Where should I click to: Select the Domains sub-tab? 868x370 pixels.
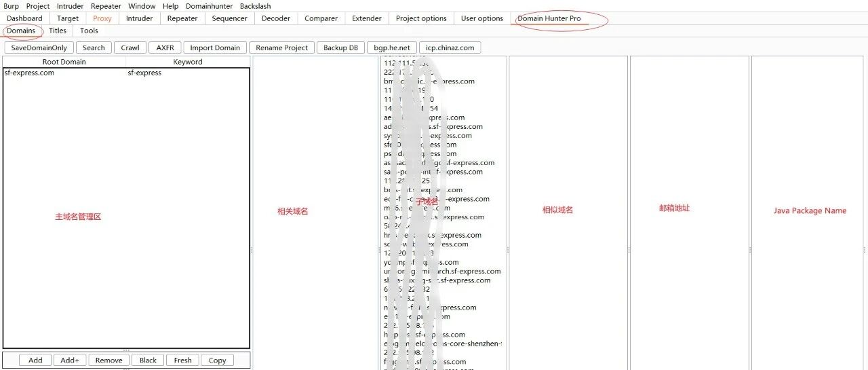(x=21, y=31)
